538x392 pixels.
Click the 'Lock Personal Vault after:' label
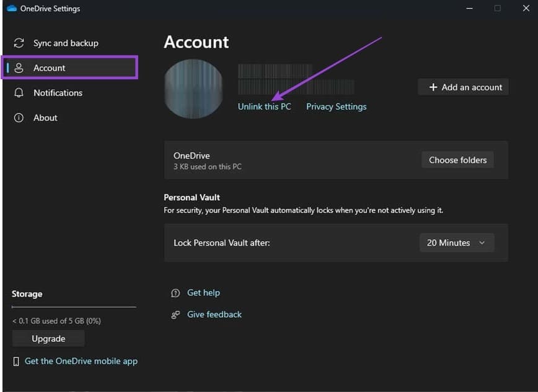[222, 243]
